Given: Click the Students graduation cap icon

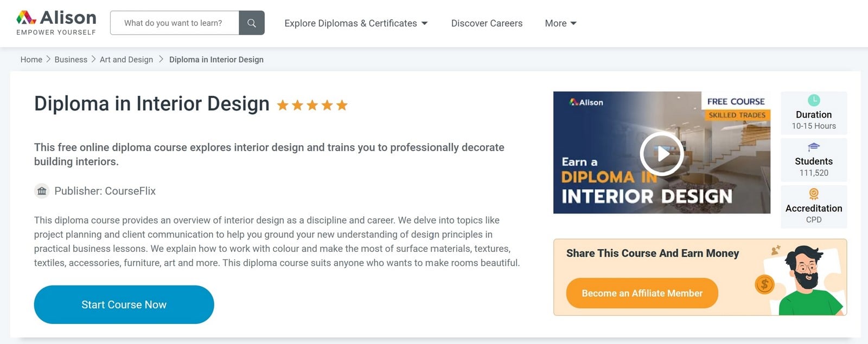Looking at the screenshot, I should [814, 147].
